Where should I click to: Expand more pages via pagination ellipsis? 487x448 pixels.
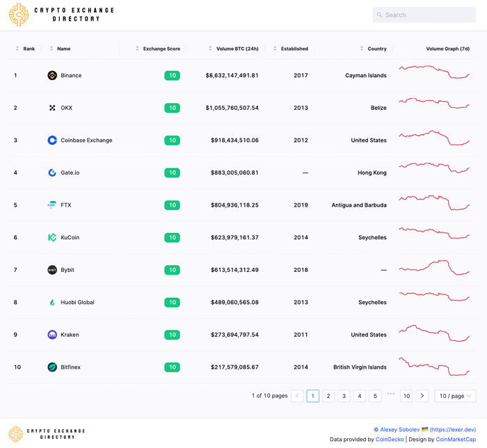[391, 395]
